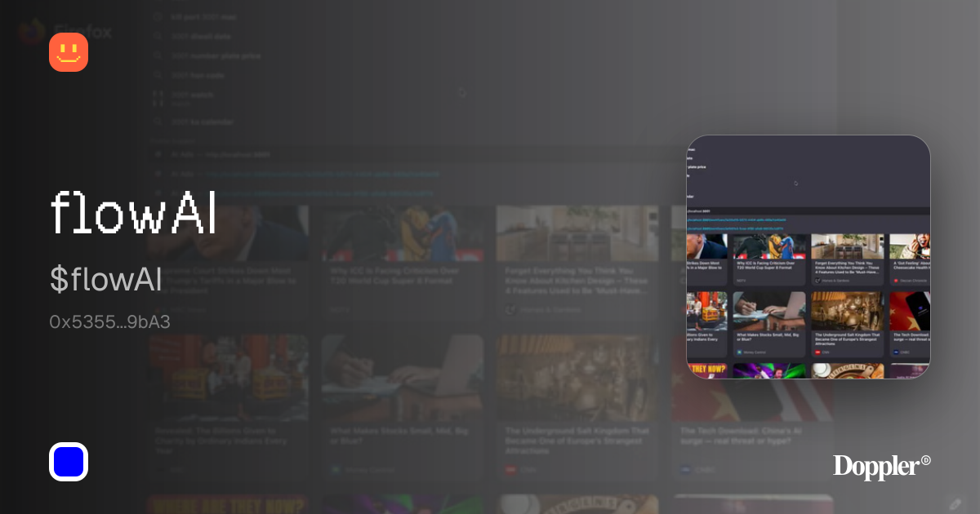This screenshot has width=980, height=514.
Task: Open the What Makes Stocks card in the preview thumbnail
Action: pyautogui.click(x=769, y=324)
